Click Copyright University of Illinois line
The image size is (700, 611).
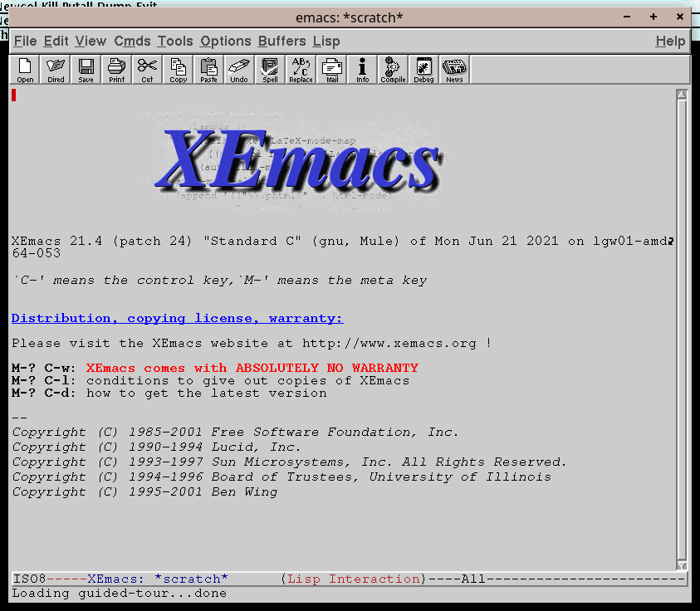click(x=281, y=477)
